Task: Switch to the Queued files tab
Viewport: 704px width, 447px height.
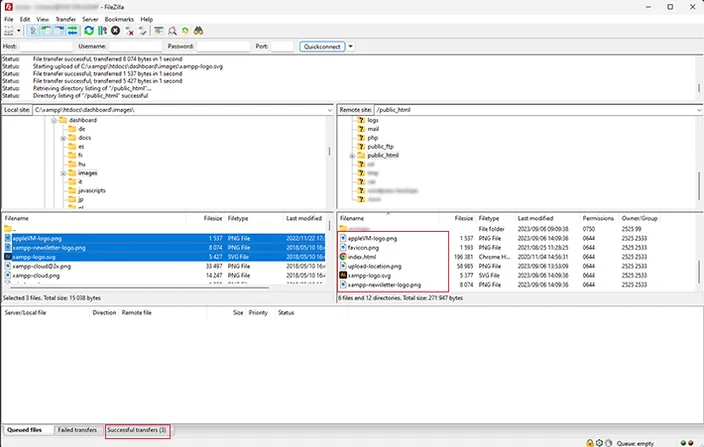Action: click(x=24, y=430)
